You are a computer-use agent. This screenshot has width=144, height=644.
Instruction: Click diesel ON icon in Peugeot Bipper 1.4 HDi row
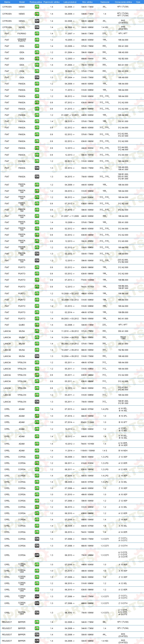37,641
